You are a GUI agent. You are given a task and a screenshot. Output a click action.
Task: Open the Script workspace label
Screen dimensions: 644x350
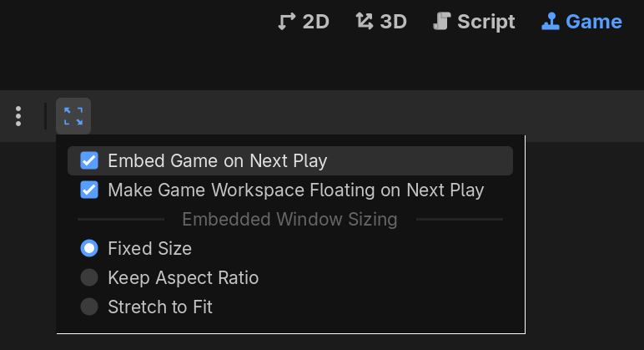[486, 22]
